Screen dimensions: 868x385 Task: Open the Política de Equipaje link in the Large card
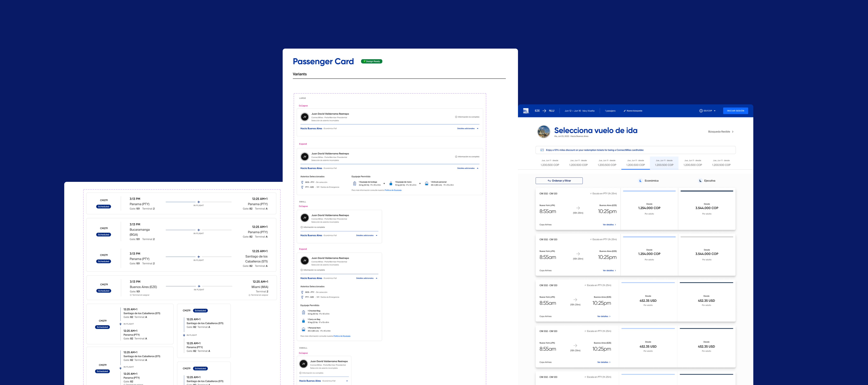(393, 190)
